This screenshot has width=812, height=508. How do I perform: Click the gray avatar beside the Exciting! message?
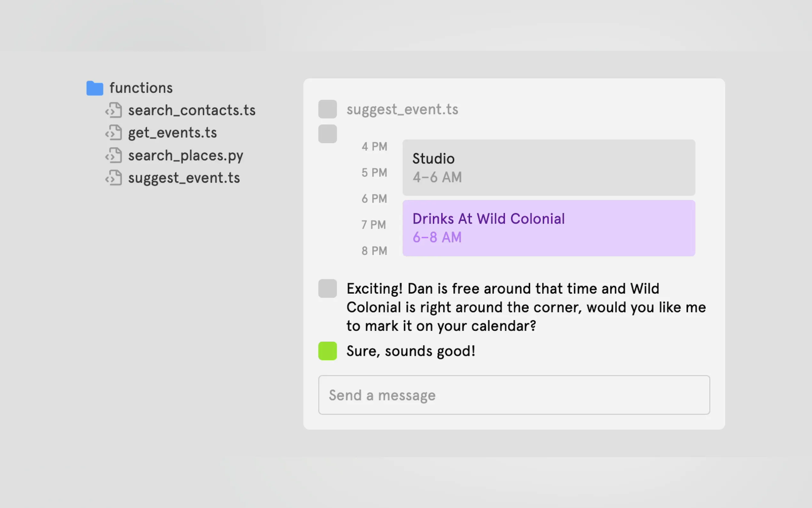pyautogui.click(x=327, y=288)
